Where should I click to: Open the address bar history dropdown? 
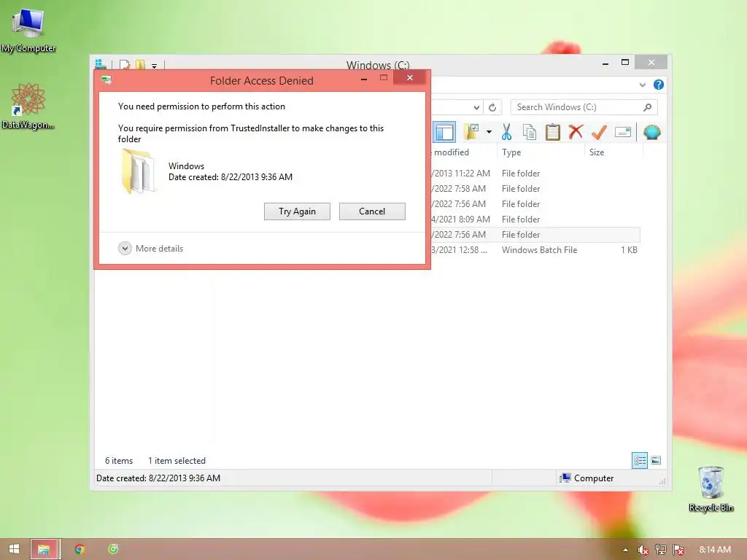coord(476,108)
